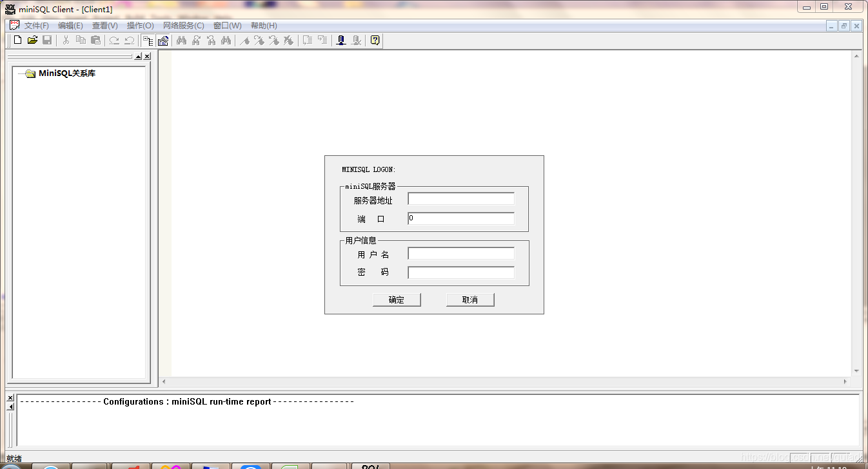
Task: Restore the inner Client1 child window
Action: (x=843, y=26)
